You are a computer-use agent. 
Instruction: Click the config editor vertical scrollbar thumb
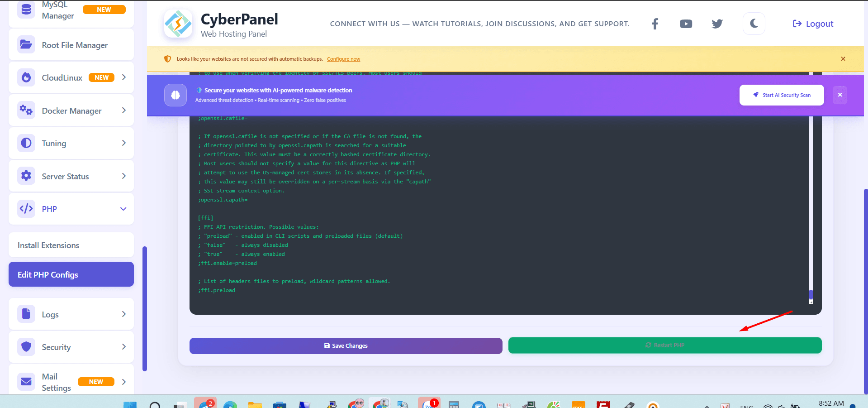coord(811,295)
